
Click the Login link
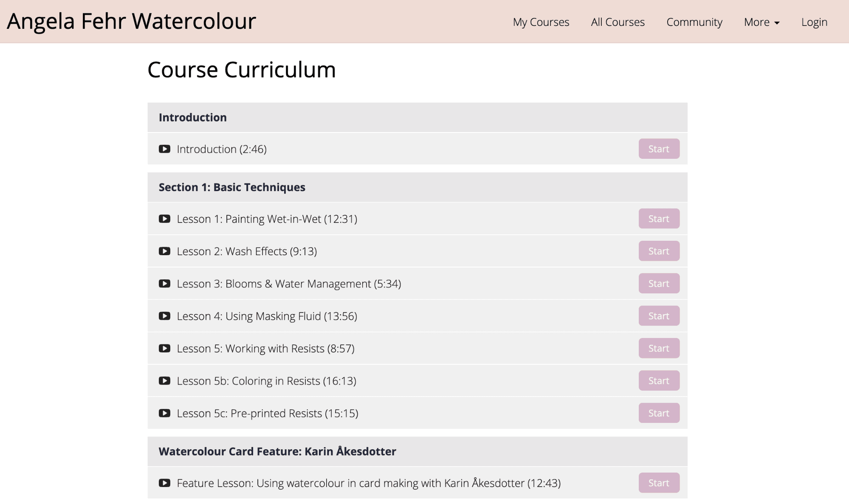pos(814,22)
